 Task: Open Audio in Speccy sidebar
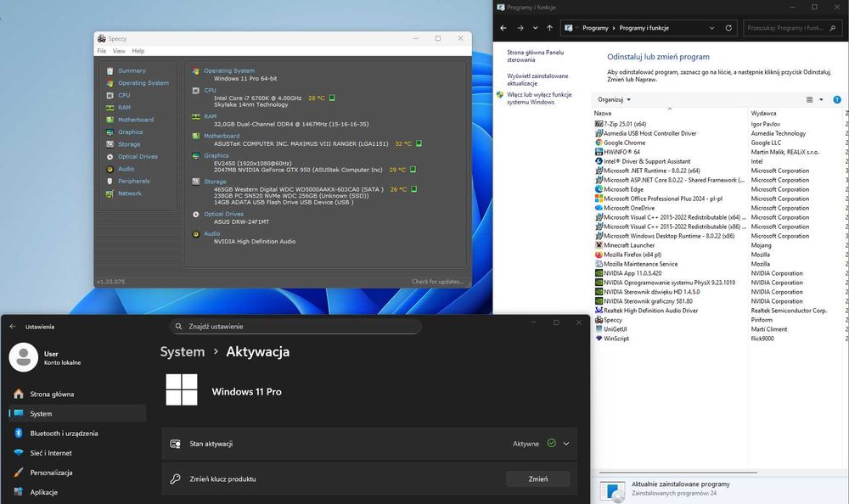click(126, 169)
